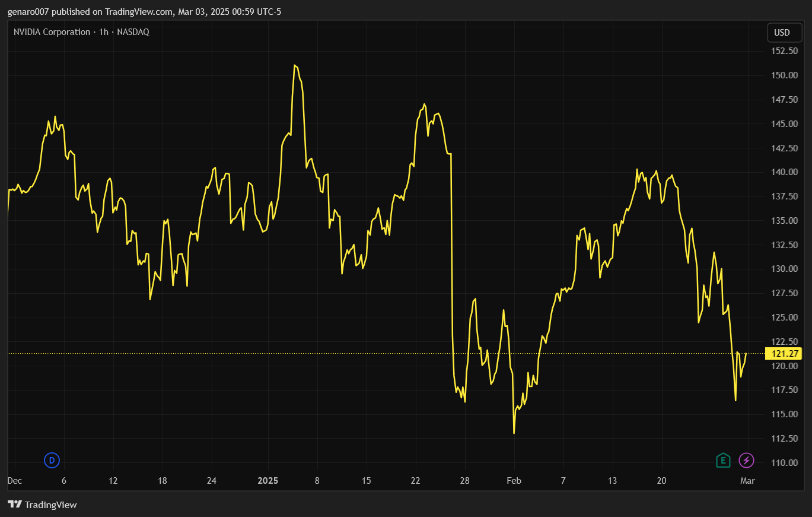812x517 pixels.
Task: Click the 117.50 price axis label
Action: coord(784,390)
